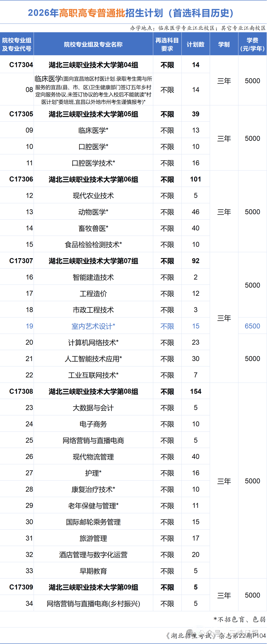Click plan number 154 for group 08
Screen dimensions: 267x644
(196, 391)
